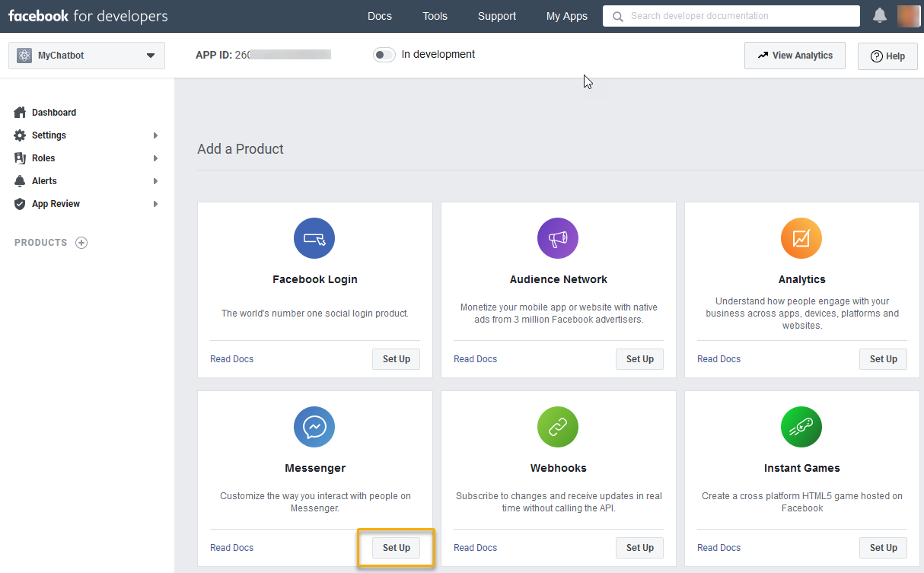This screenshot has height=573, width=924.
Task: Go to Dashboard in sidebar
Action: [x=54, y=113]
